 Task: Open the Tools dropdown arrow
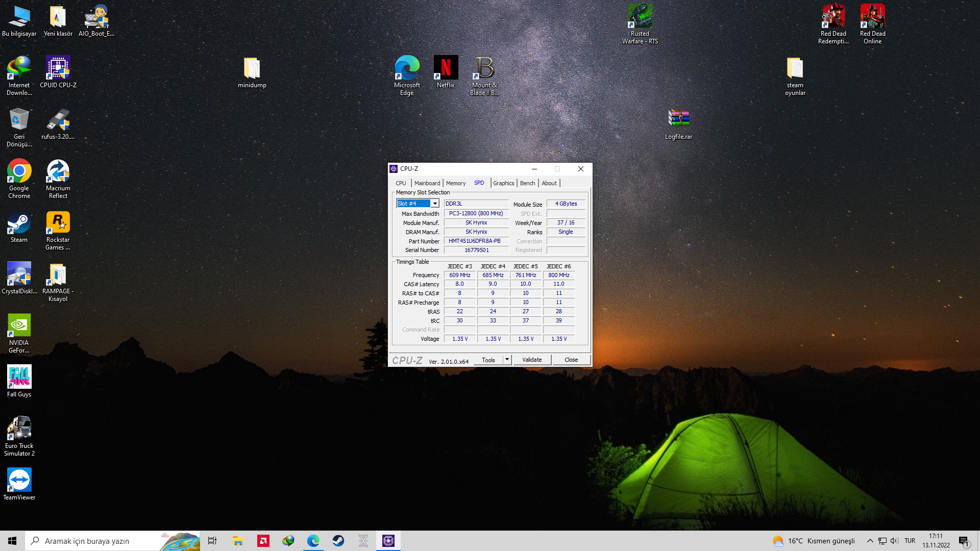click(x=507, y=360)
